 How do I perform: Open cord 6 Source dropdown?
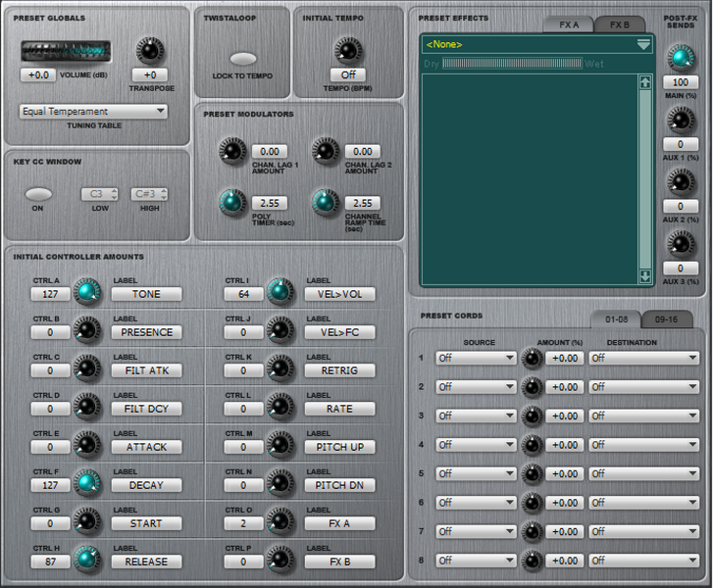pos(476,503)
